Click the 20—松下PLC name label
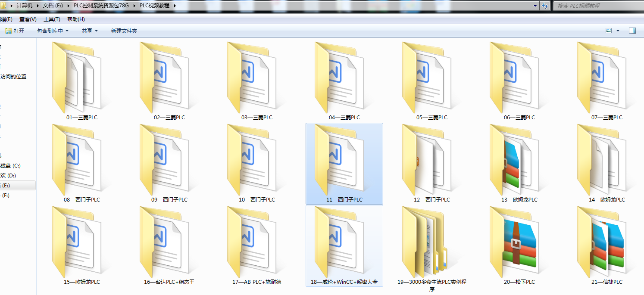Screen dimensions: 644x295 click(x=519, y=282)
